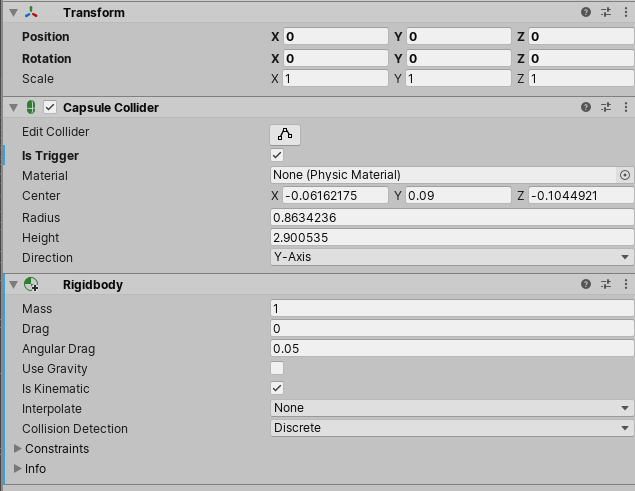Open help reference for Transform component
Screen dimensions: 635x491
[587, 12]
